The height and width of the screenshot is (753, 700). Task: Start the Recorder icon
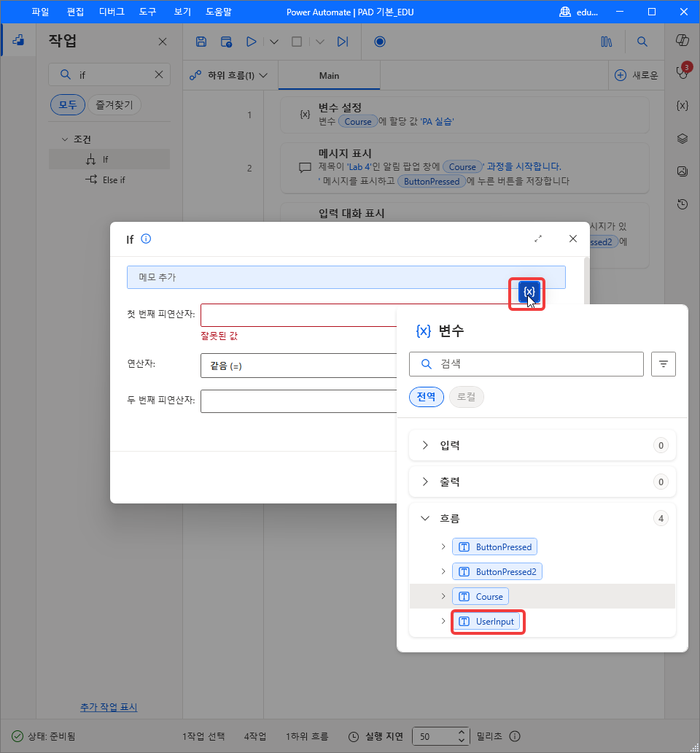pos(379,42)
